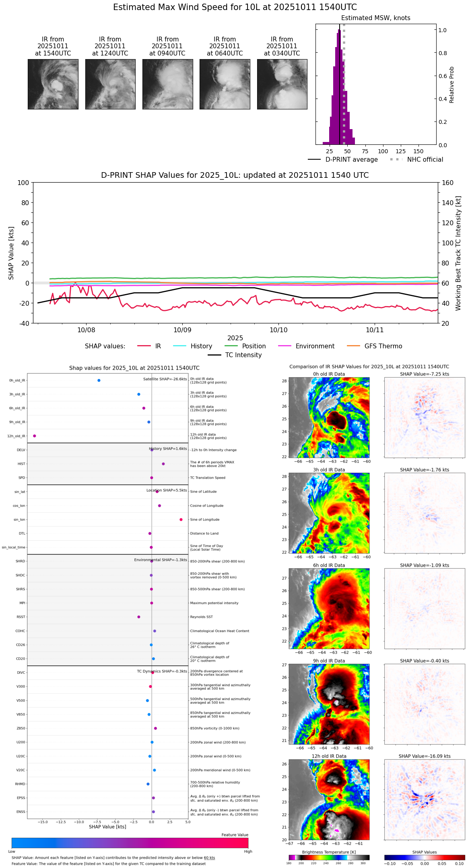The image size is (470, 868).
Task: Click the SHAP Values blue-red colorbar
Action: (425, 857)
